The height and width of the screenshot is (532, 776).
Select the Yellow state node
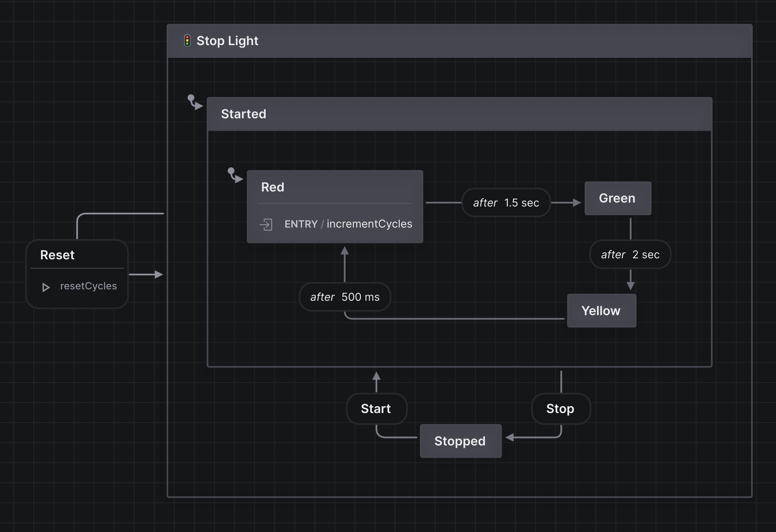point(601,311)
